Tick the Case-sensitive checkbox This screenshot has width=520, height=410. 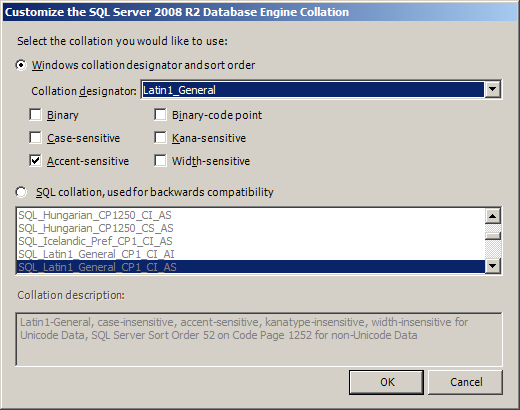point(35,138)
